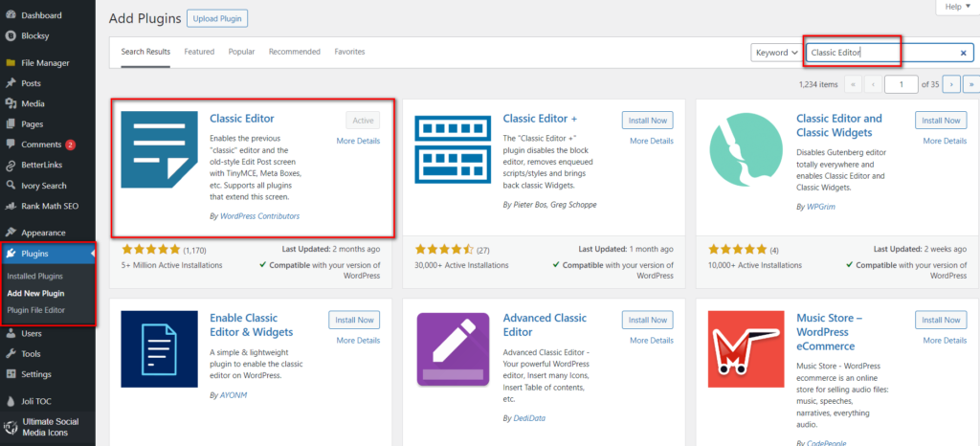Open More Details for Enable Classic Editor & Widgets
Viewport: 980px width, 446px height.
pos(358,341)
